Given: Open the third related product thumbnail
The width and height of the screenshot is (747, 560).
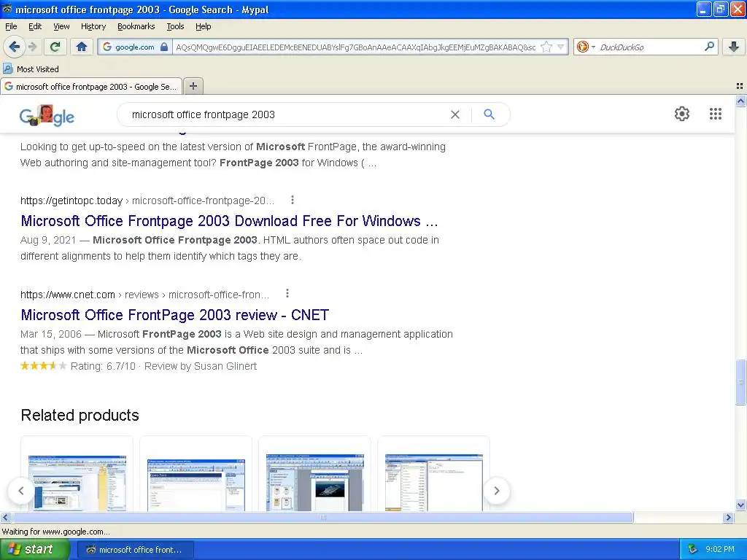Looking at the screenshot, I should [315, 482].
